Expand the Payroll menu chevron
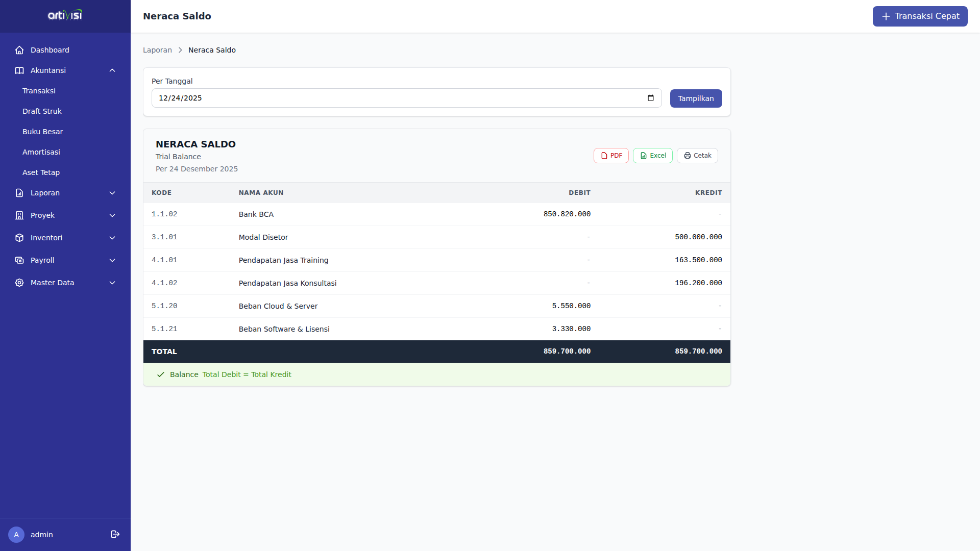 pos(112,260)
